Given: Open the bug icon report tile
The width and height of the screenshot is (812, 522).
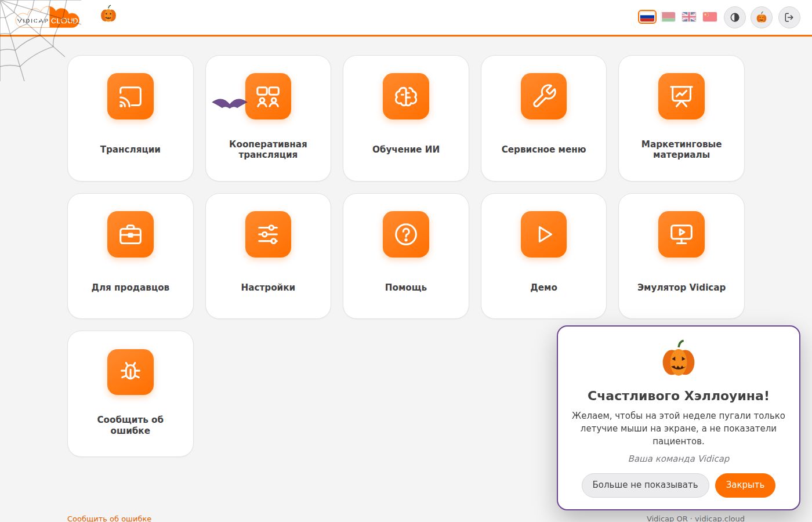Looking at the screenshot, I should (130, 394).
